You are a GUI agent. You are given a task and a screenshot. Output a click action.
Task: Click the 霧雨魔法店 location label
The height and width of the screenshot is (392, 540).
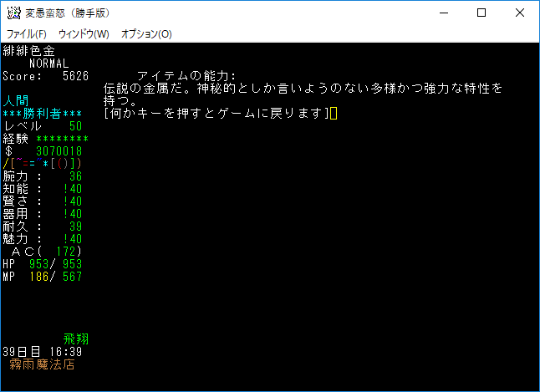pyautogui.click(x=45, y=364)
